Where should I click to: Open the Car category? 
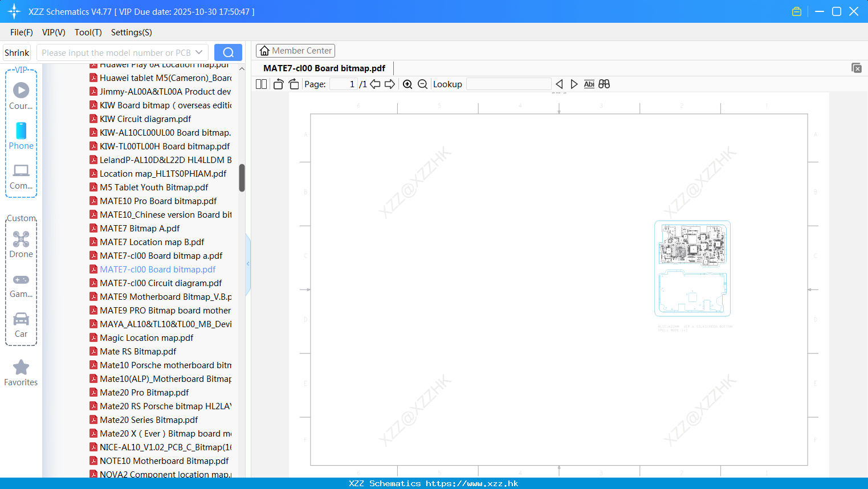(x=21, y=325)
